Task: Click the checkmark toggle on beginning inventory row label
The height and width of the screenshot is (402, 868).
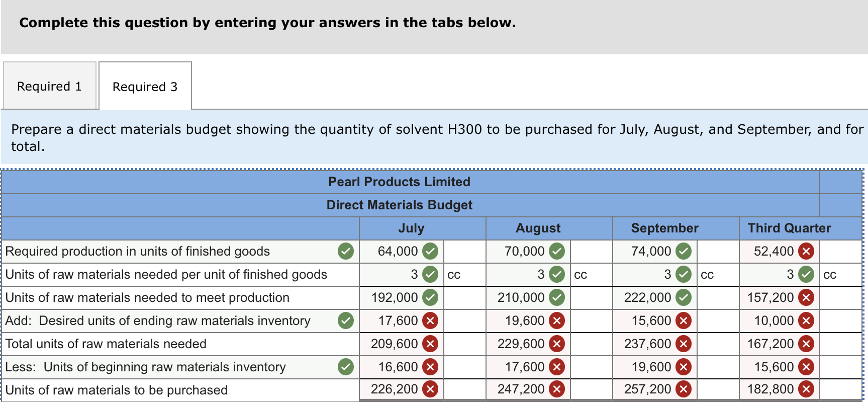Action: coord(345,367)
